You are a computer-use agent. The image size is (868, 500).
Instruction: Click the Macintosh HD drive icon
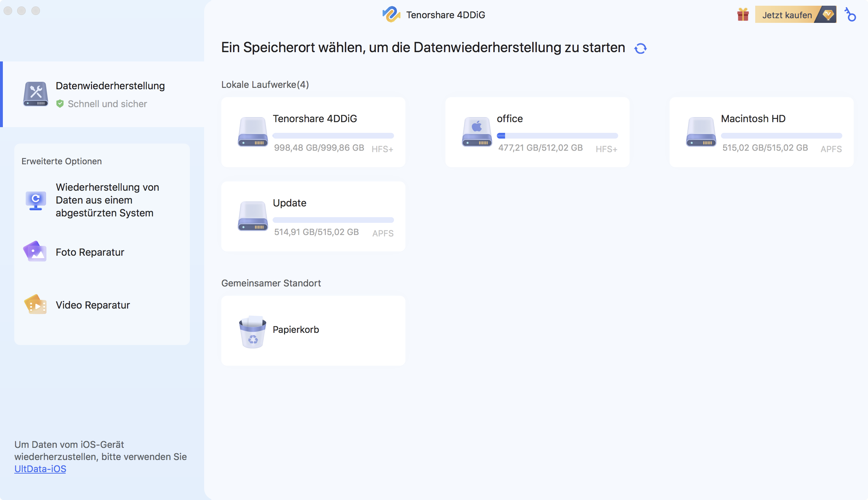point(701,132)
